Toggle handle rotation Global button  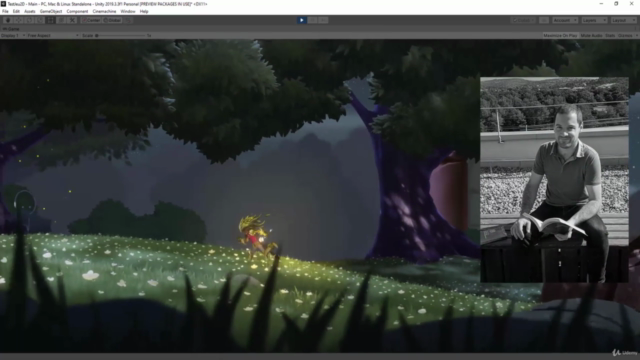tap(112, 20)
